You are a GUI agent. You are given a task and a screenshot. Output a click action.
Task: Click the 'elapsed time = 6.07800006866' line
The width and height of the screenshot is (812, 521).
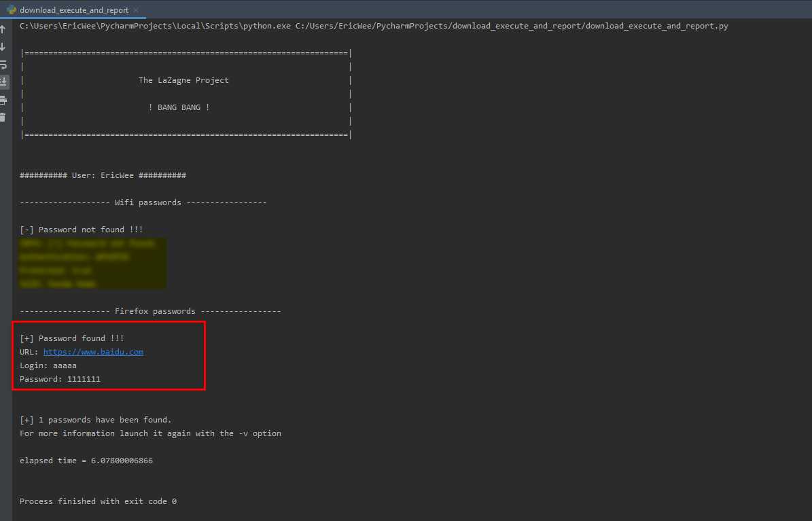tap(86, 461)
